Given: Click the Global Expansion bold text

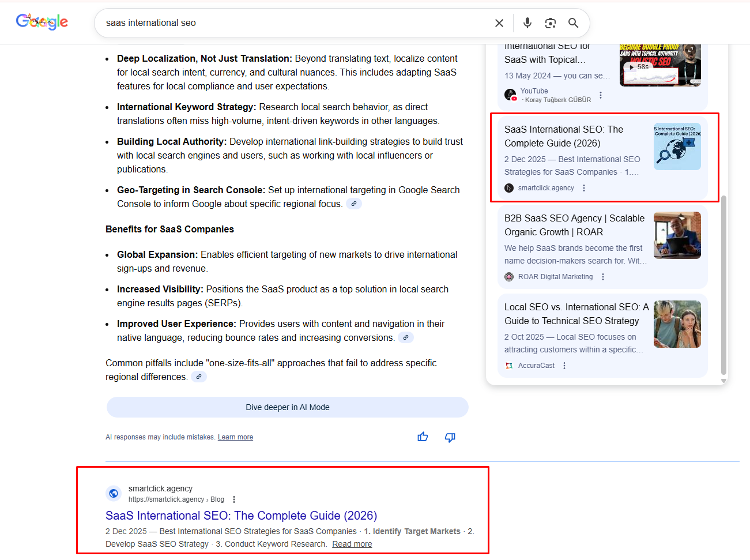Looking at the screenshot, I should click(157, 254).
